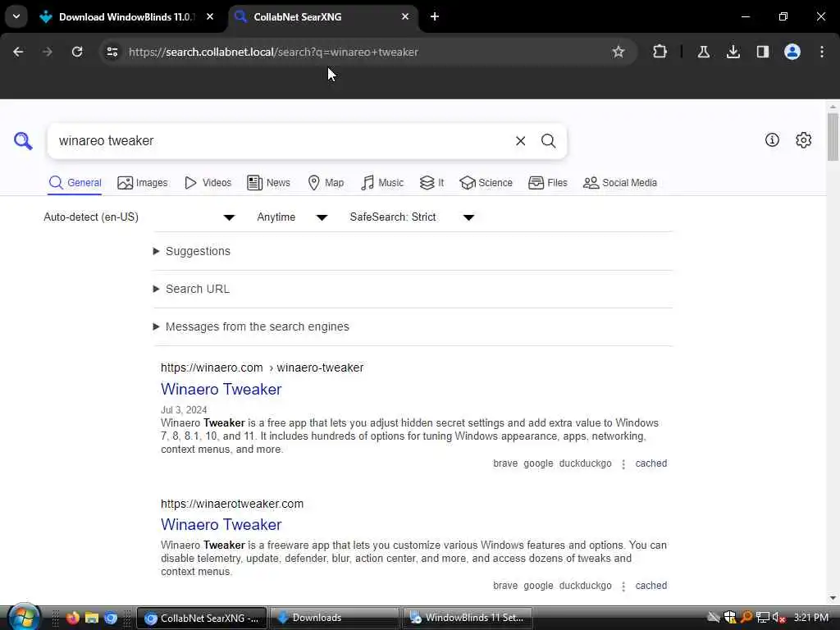Close the Download WindowBlinds tab

[210, 16]
